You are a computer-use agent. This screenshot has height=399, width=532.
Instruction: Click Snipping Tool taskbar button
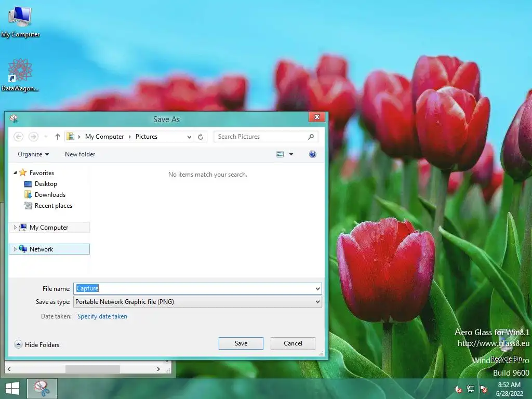(42, 389)
